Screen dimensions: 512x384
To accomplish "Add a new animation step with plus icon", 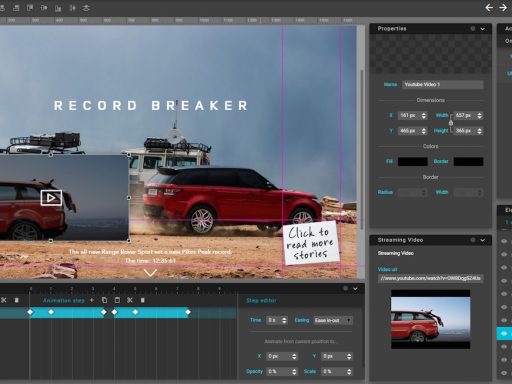I will pos(92,300).
